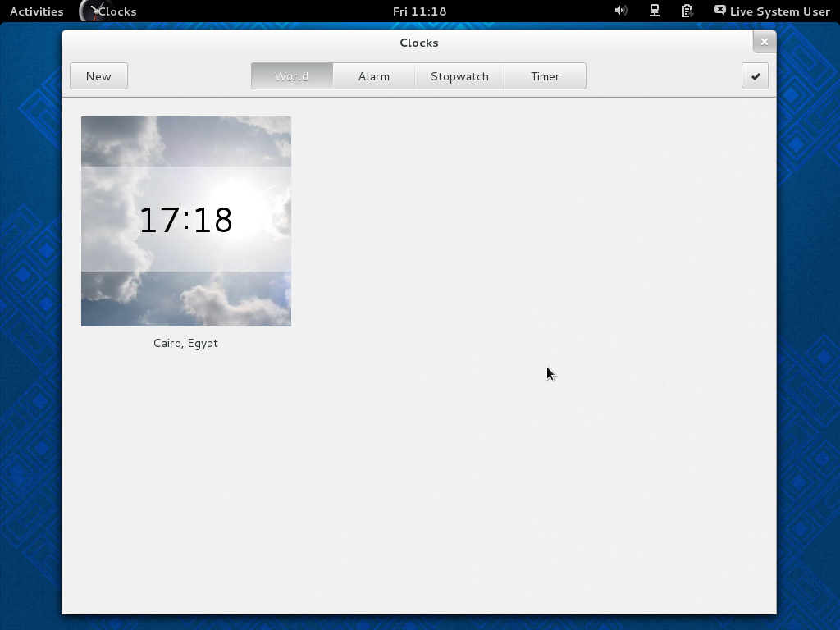Close the Clocks window

pyautogui.click(x=765, y=42)
